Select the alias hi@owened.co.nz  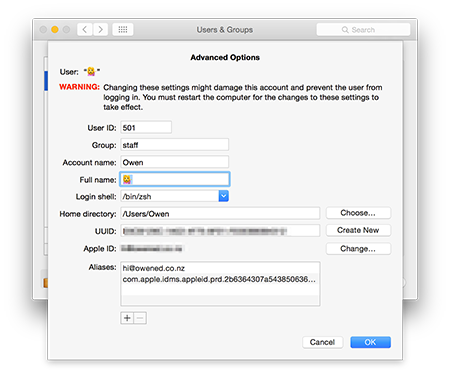[x=220, y=268]
